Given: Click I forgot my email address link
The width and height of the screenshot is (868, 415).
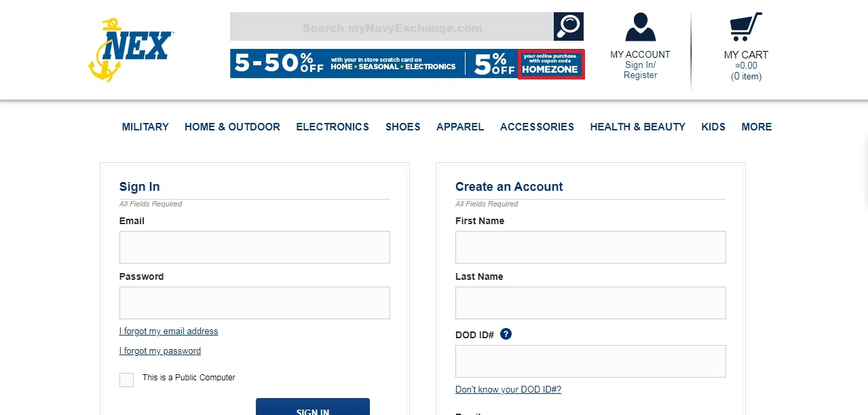Looking at the screenshot, I should click(169, 331).
